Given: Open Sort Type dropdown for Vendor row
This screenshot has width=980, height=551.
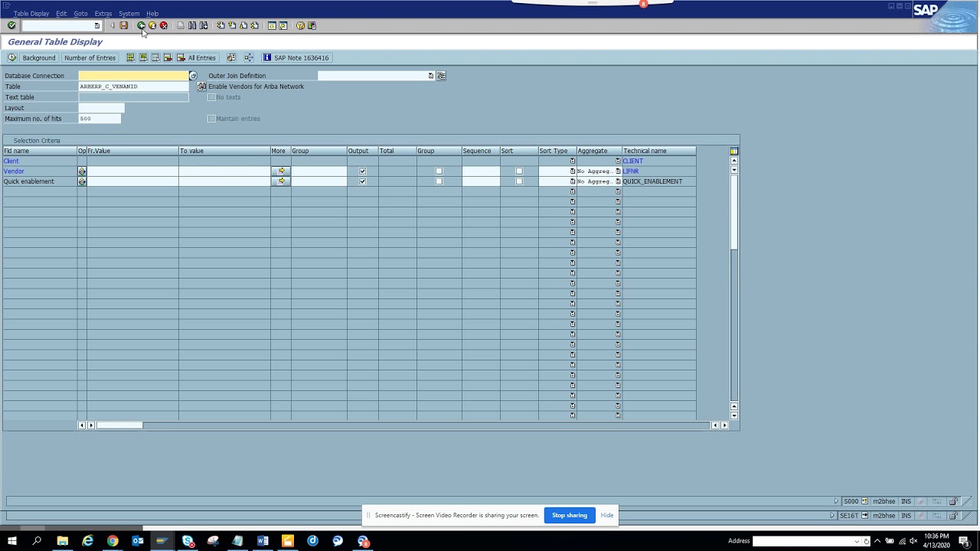Looking at the screenshot, I should [572, 171].
